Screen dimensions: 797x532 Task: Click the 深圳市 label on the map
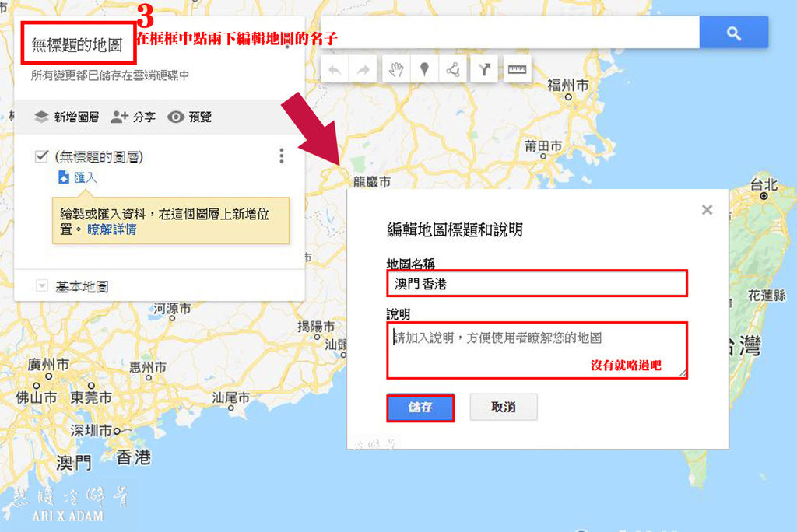(91, 430)
